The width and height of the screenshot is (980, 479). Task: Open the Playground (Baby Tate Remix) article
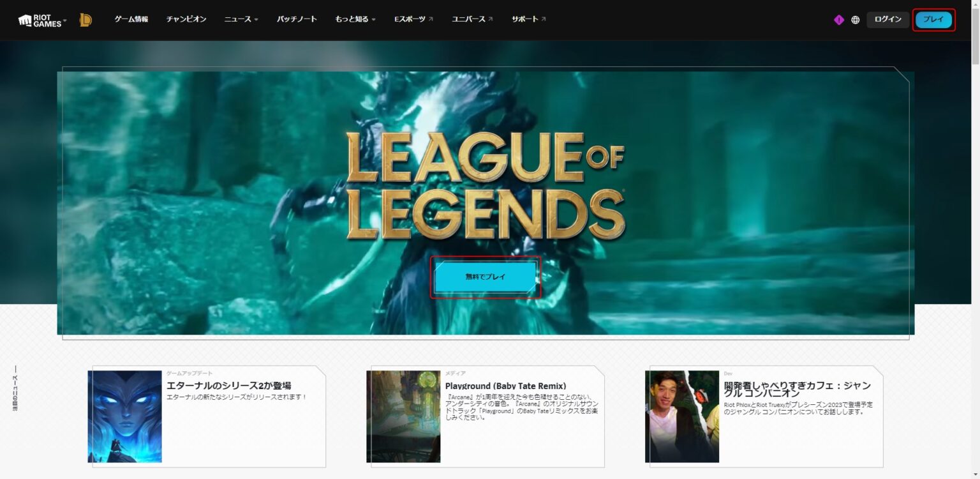(505, 386)
